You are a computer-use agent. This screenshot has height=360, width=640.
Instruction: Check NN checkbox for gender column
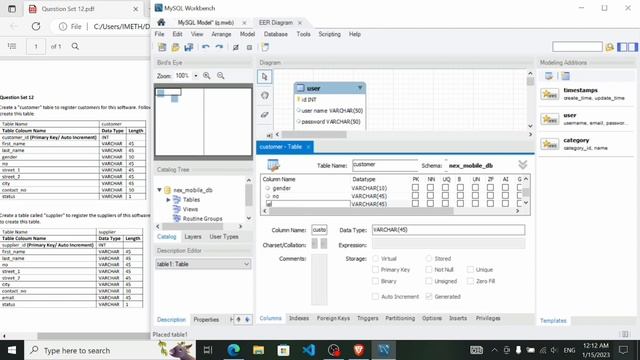(x=430, y=188)
